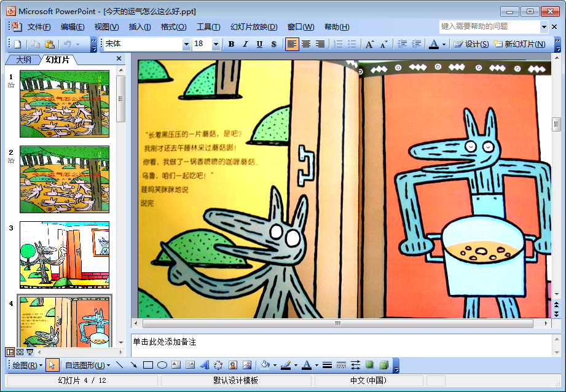This screenshot has width=566, height=392.
Task: Select the Line drawing tool
Action: 119,366
